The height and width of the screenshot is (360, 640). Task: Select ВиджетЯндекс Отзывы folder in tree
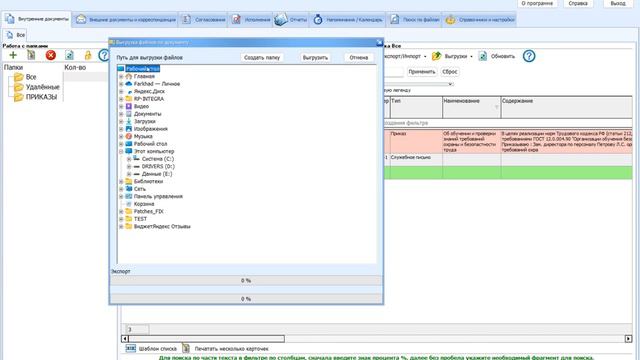pos(162,227)
